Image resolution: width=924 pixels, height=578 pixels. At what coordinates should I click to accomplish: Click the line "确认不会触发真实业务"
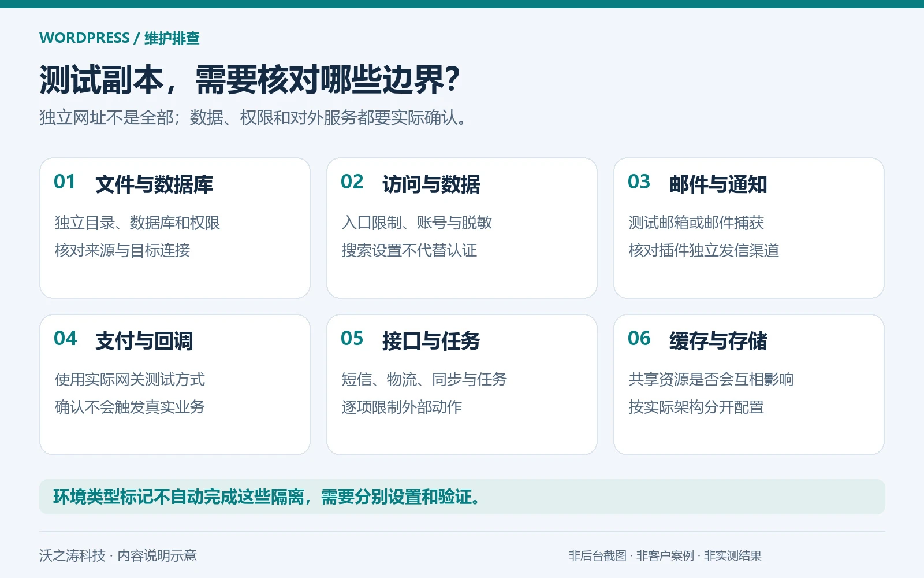[x=130, y=407]
